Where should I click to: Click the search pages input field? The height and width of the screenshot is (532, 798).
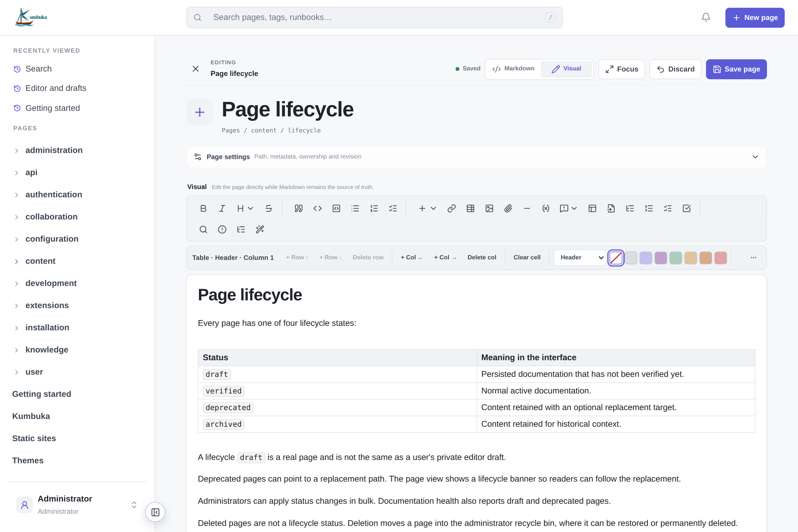pyautogui.click(x=375, y=17)
